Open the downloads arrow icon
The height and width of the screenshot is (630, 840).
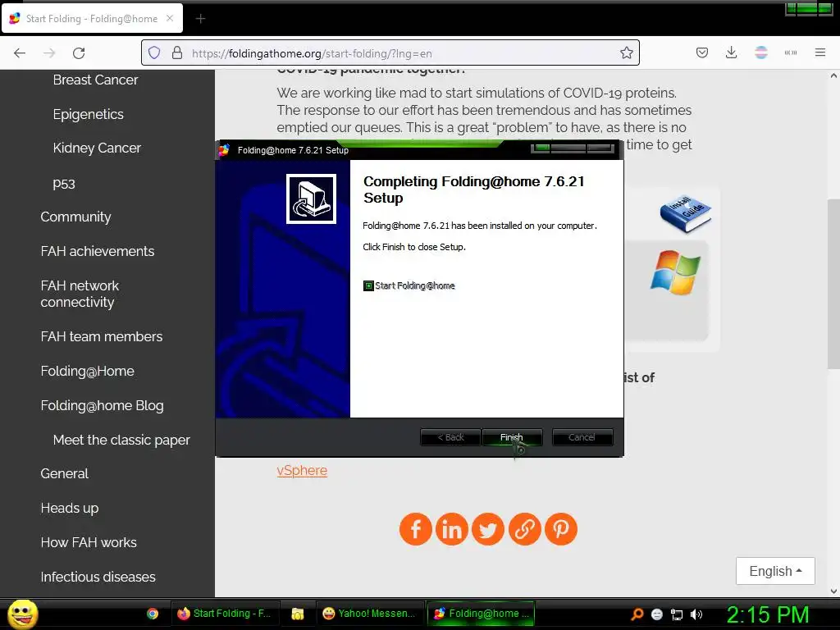[731, 52]
